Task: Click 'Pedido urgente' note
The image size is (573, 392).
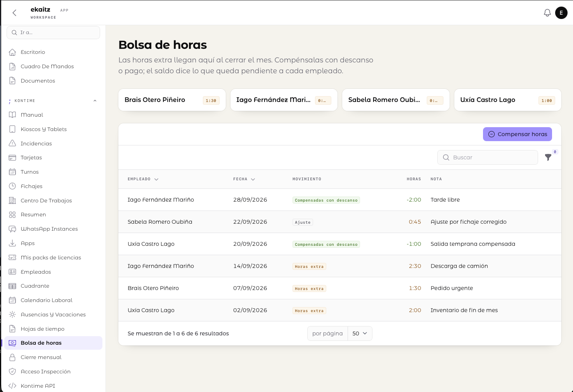Action: coord(452,288)
